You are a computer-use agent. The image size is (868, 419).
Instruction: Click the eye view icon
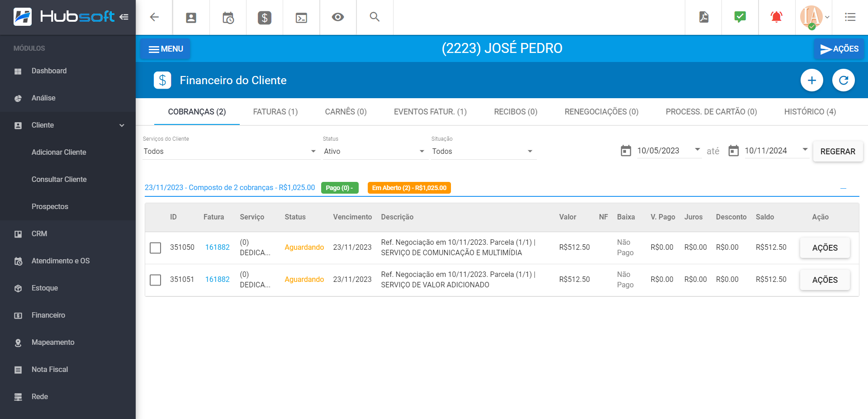338,17
